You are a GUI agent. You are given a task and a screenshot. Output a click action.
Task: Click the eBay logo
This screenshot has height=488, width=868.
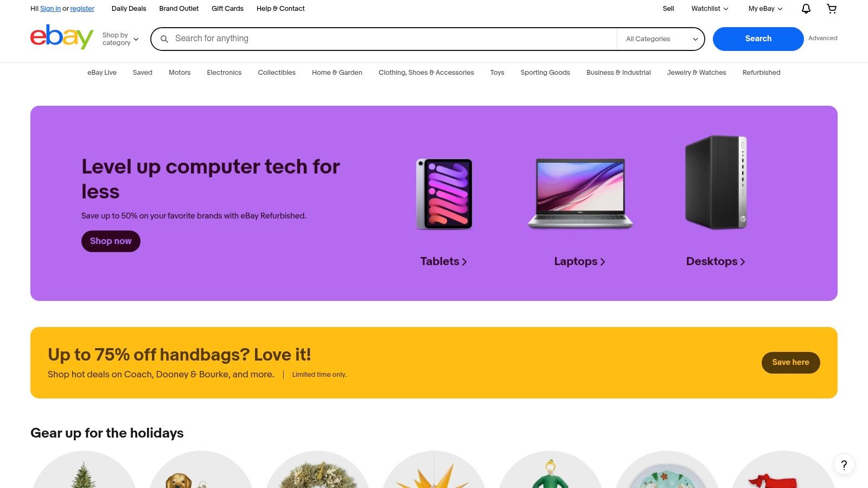[62, 37]
